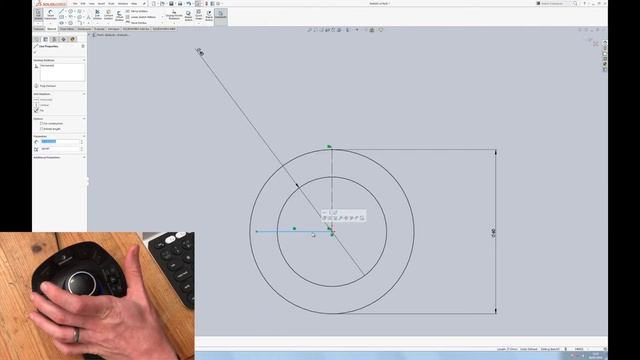Click the Repair Sketch tool
Image resolution: width=640 pixels, height=360 pixels.
click(188, 15)
